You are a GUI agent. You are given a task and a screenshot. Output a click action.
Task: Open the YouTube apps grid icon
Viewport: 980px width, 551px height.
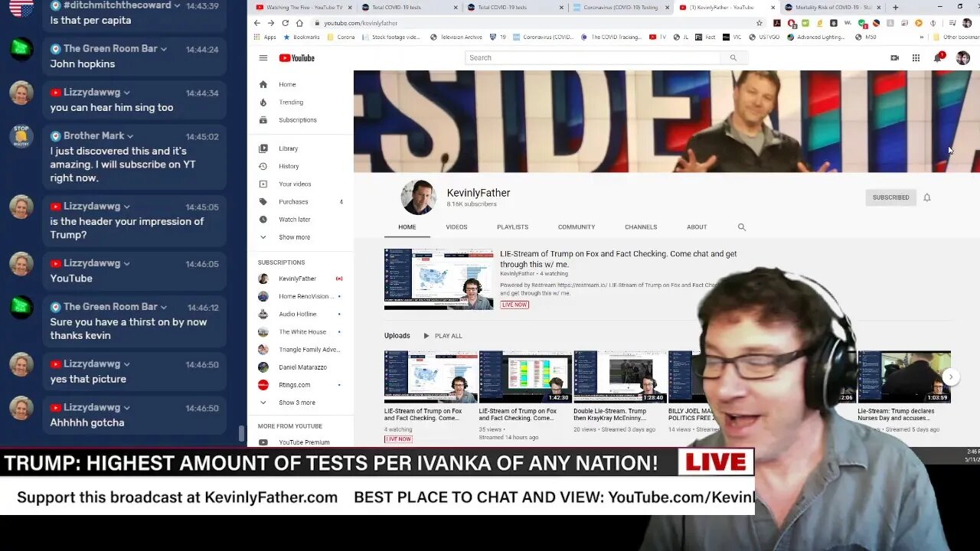tap(916, 58)
